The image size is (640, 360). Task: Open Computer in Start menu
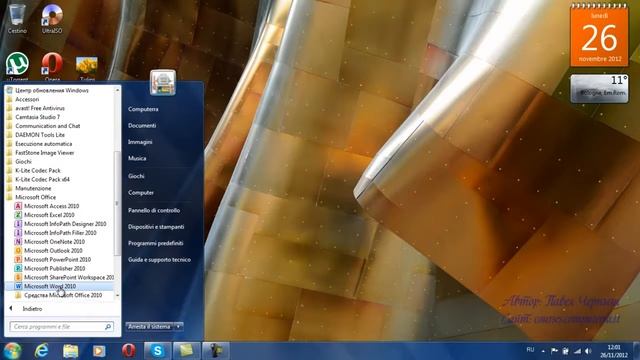click(141, 193)
